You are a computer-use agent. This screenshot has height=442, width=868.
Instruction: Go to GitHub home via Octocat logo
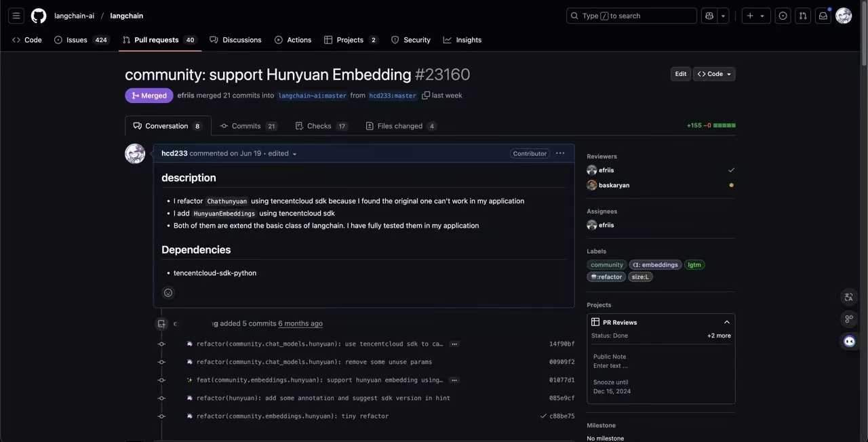coord(39,16)
